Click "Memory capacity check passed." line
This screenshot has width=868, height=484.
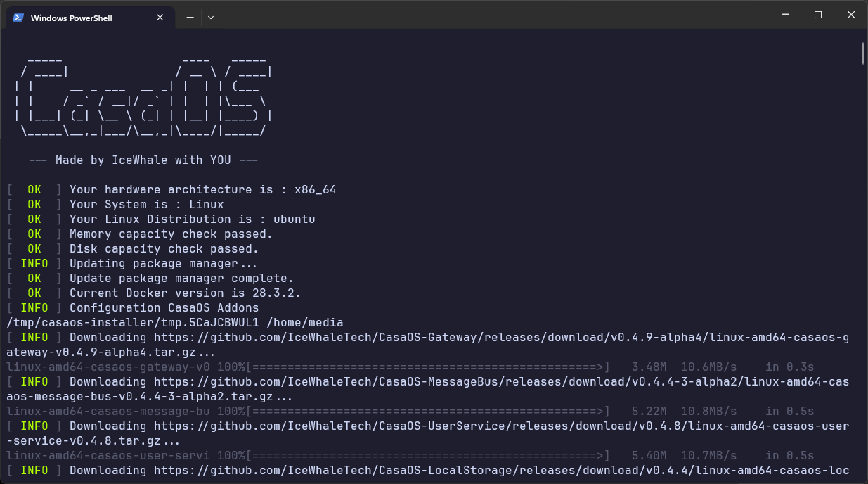pos(171,234)
